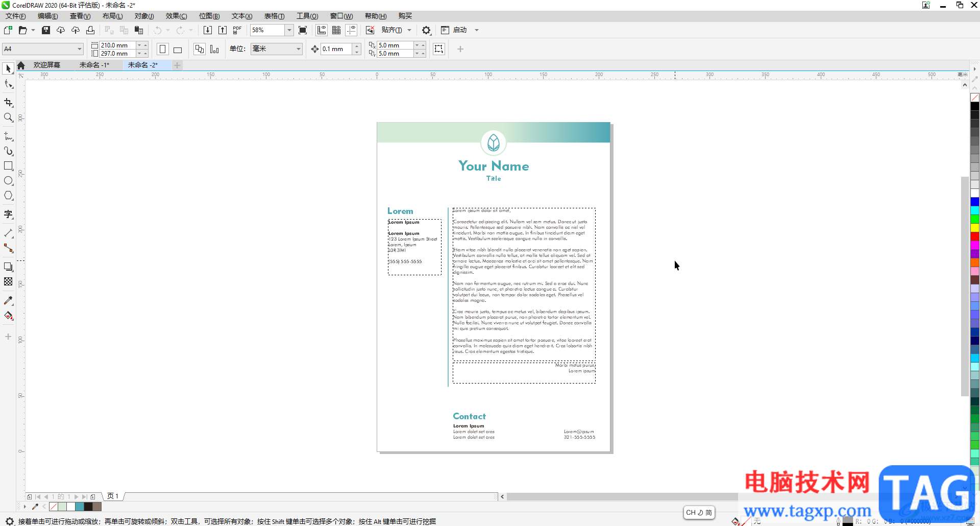Print the document

coord(90,30)
